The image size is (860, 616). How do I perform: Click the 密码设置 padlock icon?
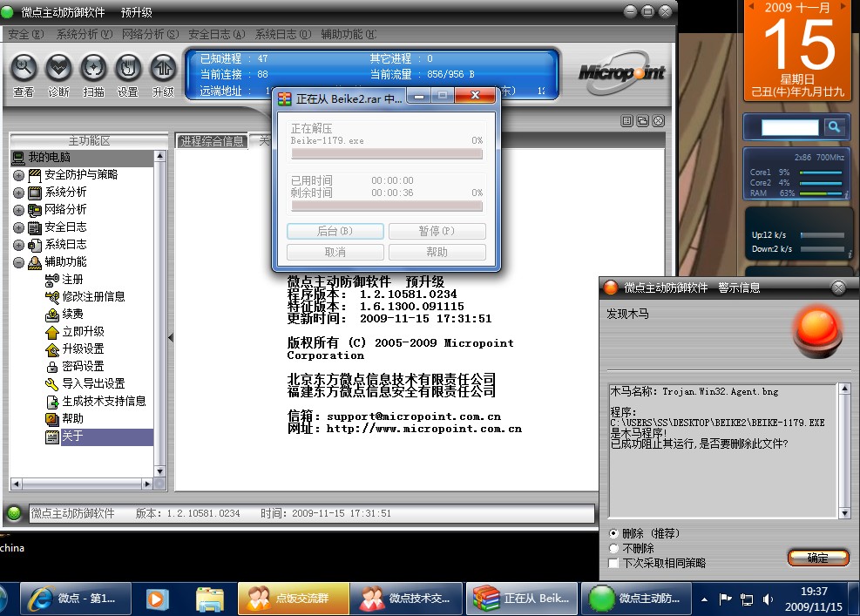pos(52,367)
